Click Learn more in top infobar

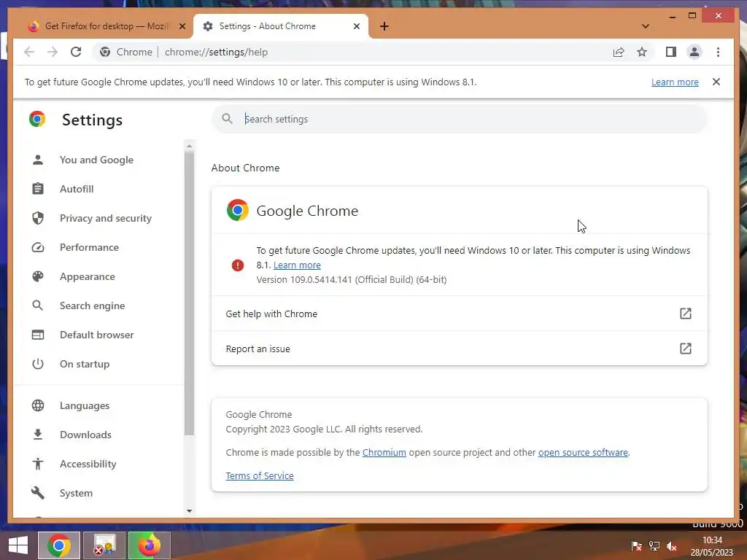(x=675, y=82)
